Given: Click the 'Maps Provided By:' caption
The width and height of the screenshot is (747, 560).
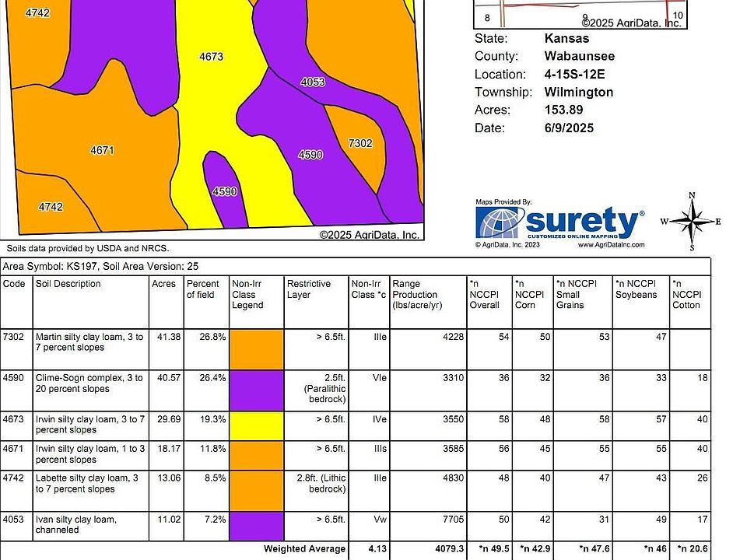Looking at the screenshot, I should click(x=503, y=202).
